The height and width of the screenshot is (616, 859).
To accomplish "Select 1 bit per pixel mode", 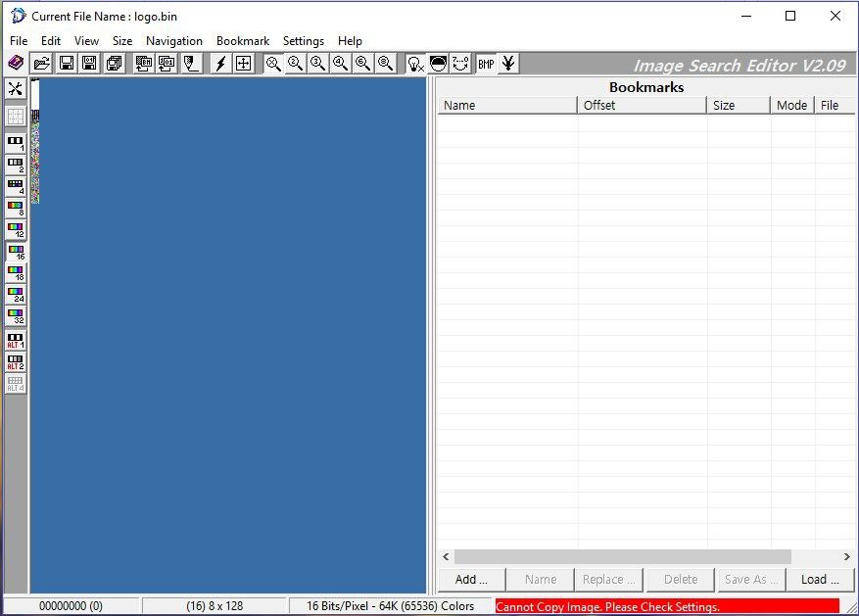I will click(x=16, y=143).
